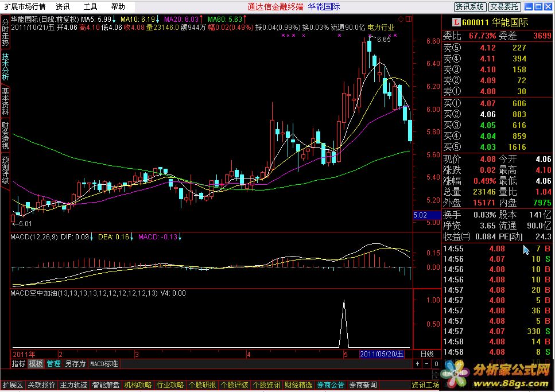Click the 买① 4.07 order row
Image resolution: width=555 pixels, height=392 pixels.
[497, 103]
